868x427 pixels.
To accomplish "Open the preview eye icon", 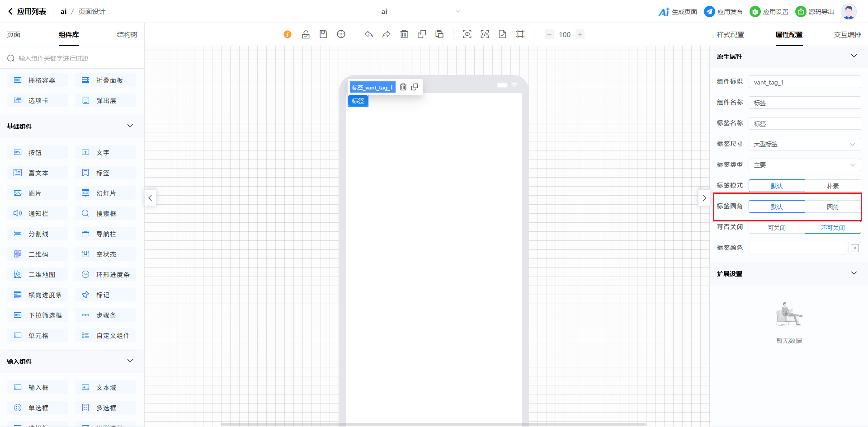I will 467,34.
